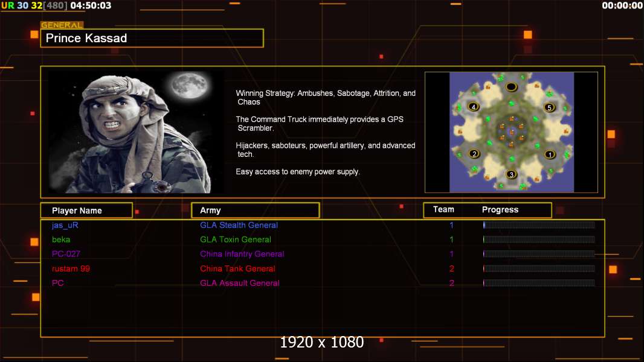This screenshot has width=644, height=362.
Task: Click China Infantry General army entry
Action: pos(242,254)
